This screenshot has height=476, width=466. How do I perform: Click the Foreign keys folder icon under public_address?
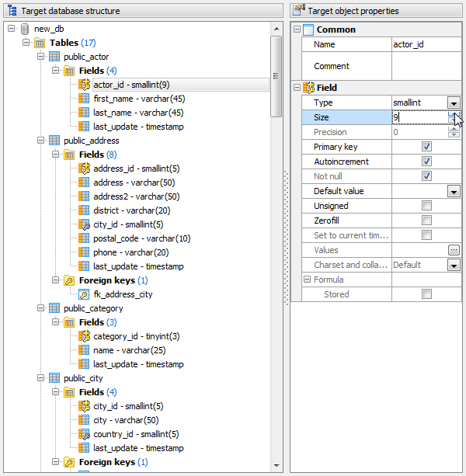69,280
